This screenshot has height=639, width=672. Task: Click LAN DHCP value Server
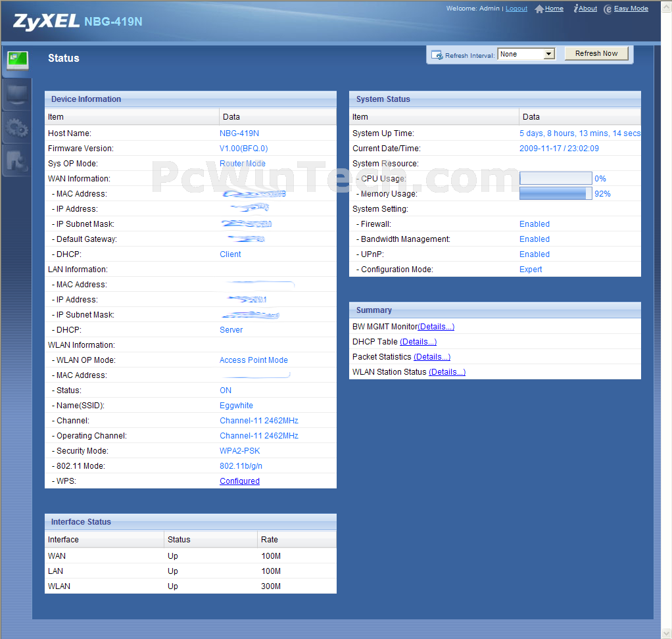point(231,329)
